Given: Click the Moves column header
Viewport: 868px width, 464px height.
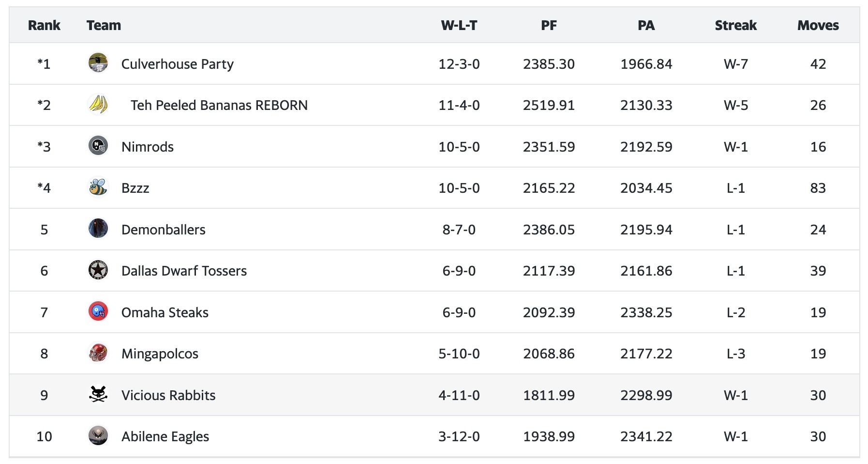Looking at the screenshot, I should (x=818, y=25).
